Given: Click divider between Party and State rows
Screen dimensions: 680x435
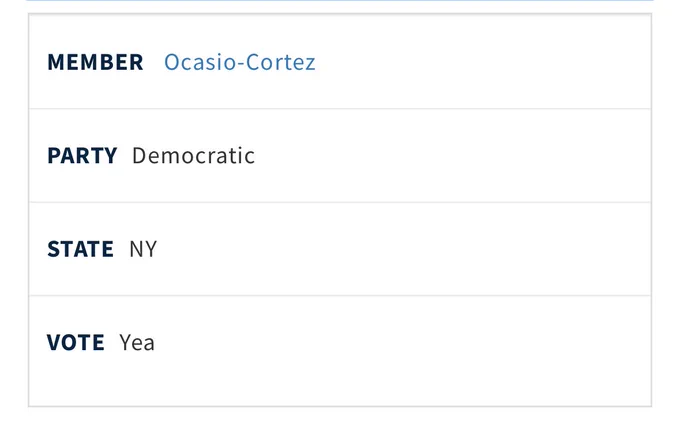Looking at the screenshot, I should (340, 202).
